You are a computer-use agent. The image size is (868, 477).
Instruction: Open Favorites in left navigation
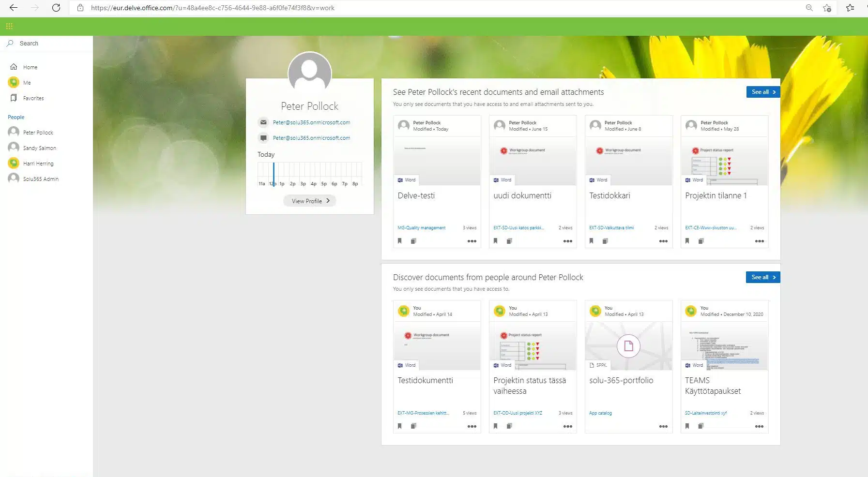(x=33, y=98)
